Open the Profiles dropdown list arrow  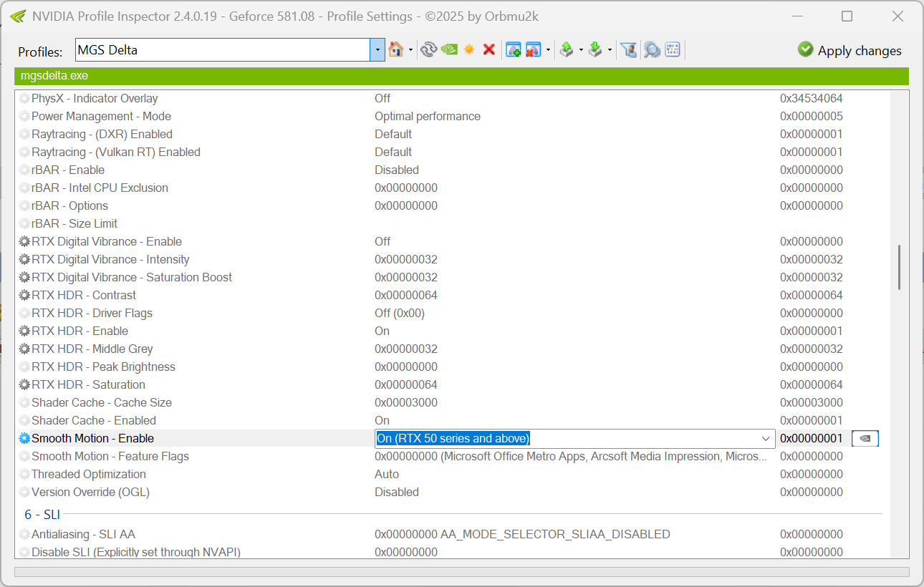tap(377, 50)
